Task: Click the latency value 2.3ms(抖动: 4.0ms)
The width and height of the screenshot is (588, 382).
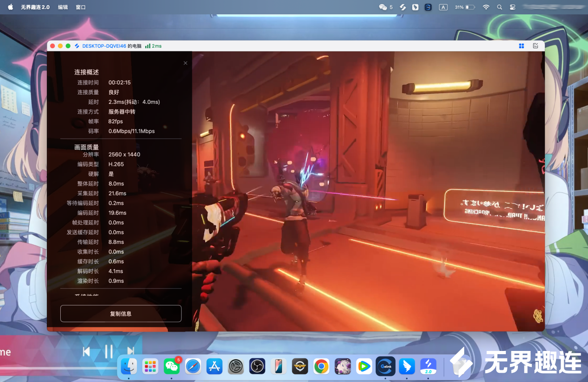Action: click(x=134, y=102)
